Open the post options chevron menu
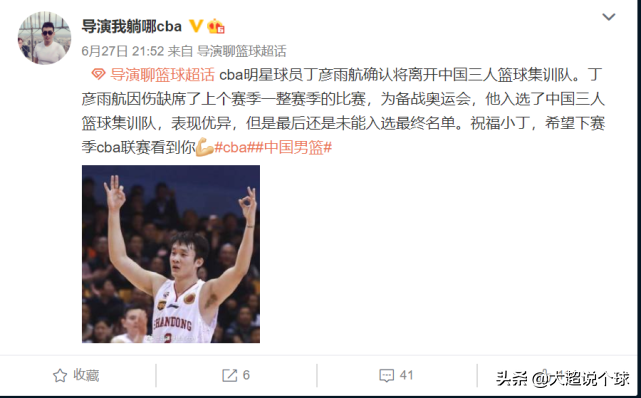Viewport: 641px width, 398px height. 609,17
